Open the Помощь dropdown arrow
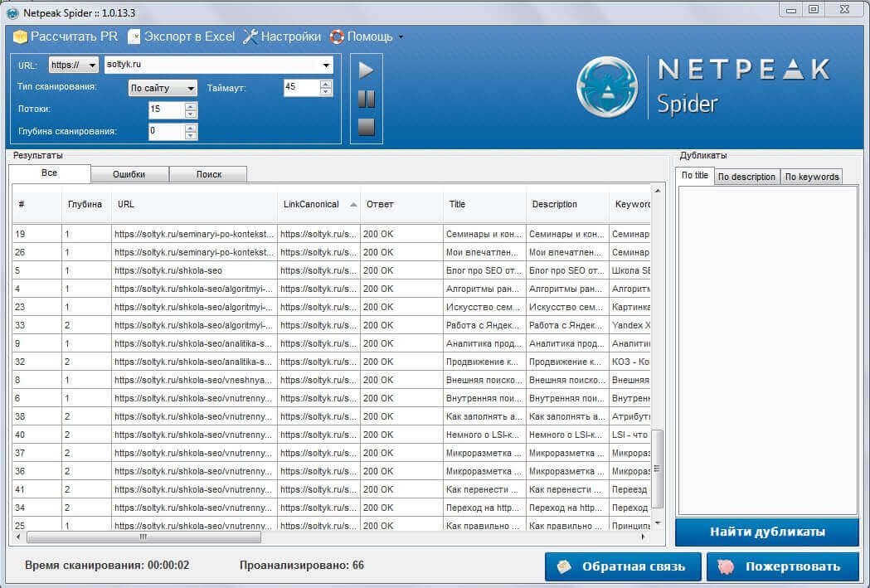 point(401,37)
